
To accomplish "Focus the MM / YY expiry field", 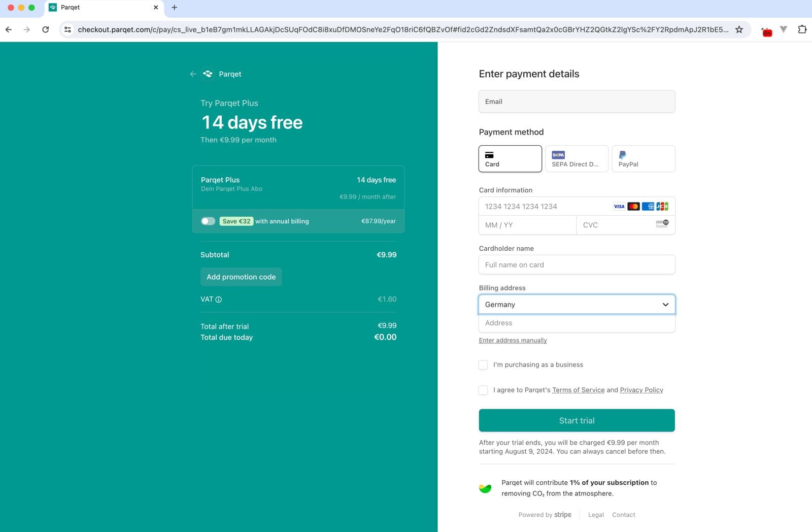I will click(527, 225).
